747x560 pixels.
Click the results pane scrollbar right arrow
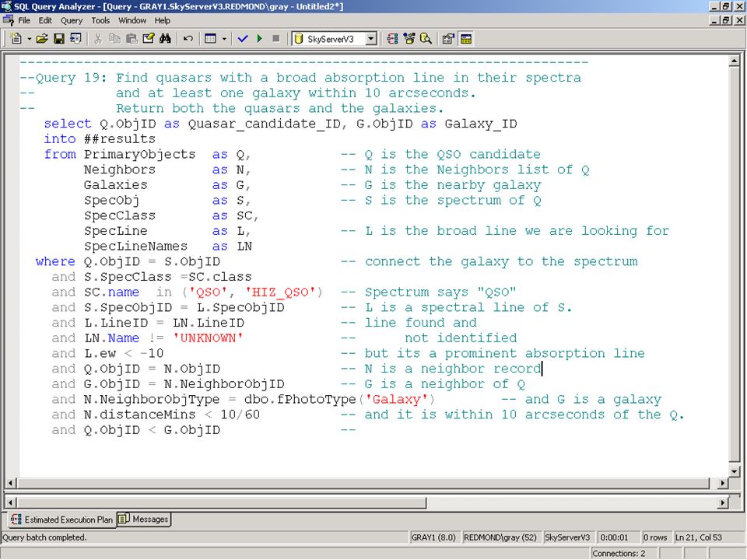[x=723, y=502]
